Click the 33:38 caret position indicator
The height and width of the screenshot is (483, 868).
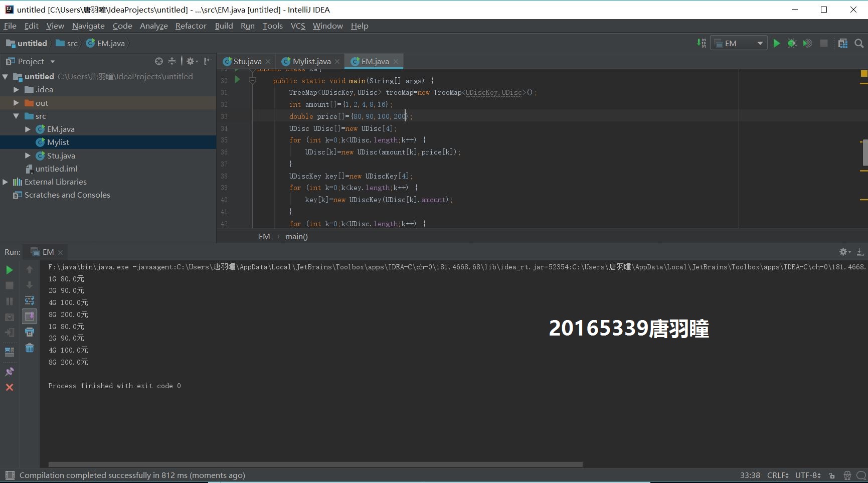pos(750,475)
